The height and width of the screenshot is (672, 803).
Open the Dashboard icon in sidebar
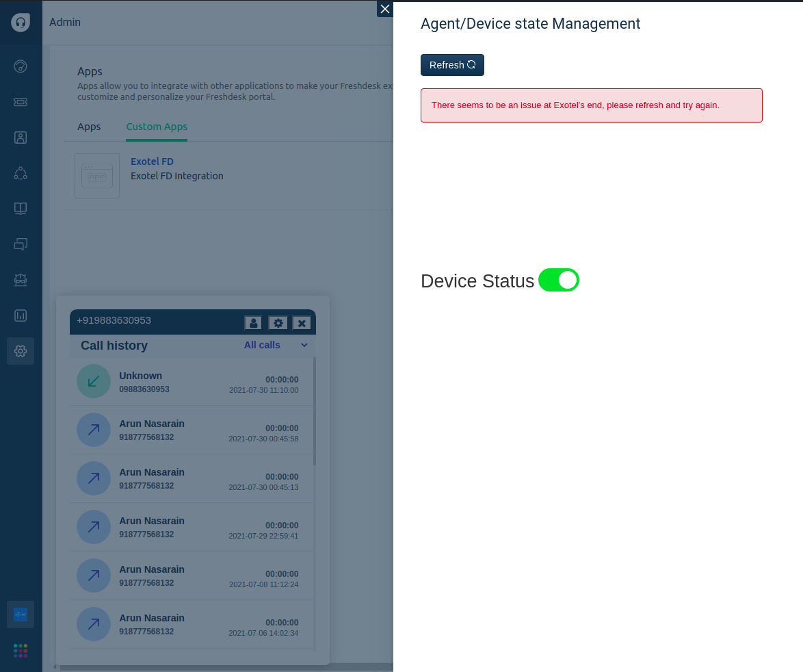21,66
